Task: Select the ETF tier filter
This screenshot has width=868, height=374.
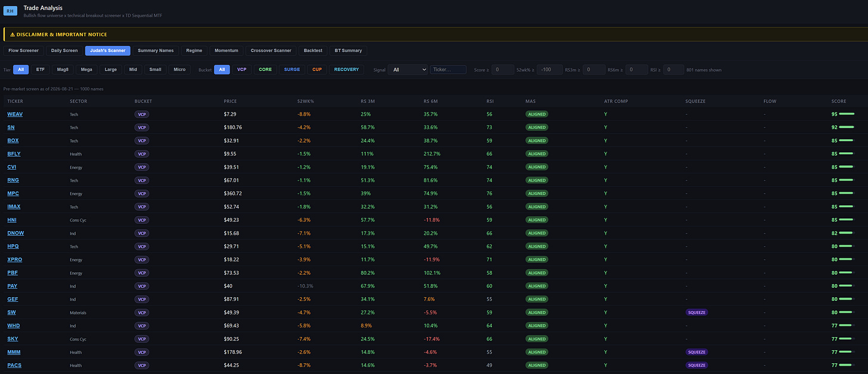Action: point(40,70)
